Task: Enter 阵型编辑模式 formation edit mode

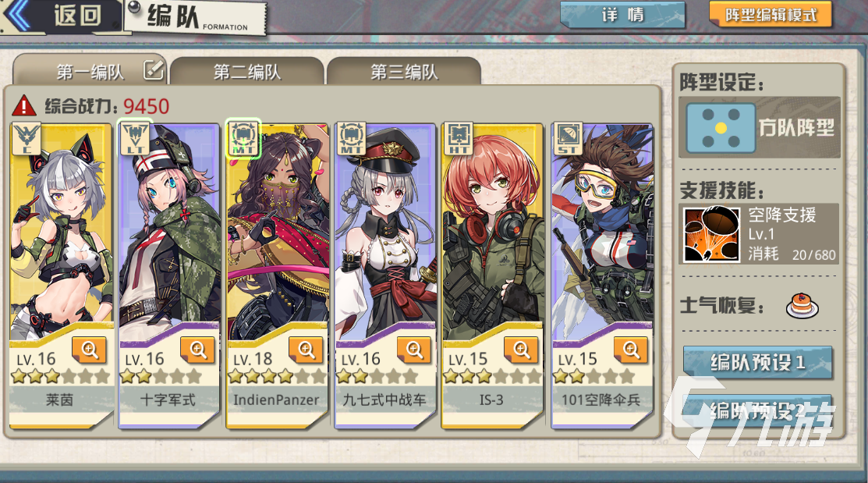Action: click(x=771, y=15)
